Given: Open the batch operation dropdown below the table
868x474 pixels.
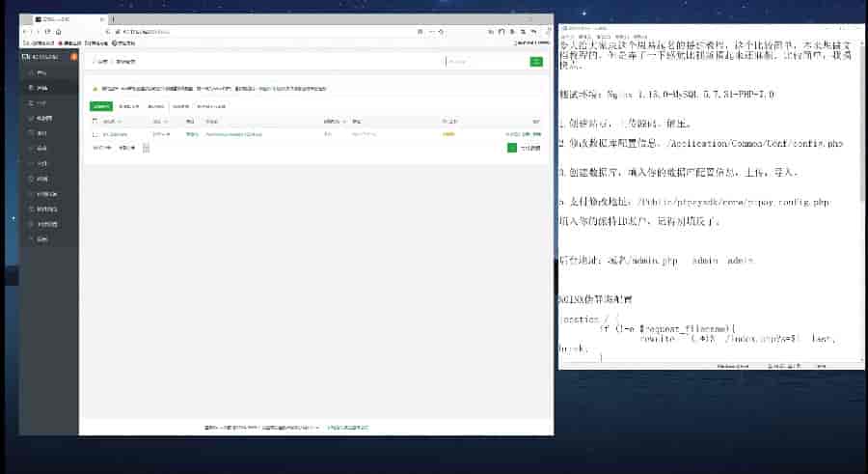Looking at the screenshot, I should coord(146,148).
